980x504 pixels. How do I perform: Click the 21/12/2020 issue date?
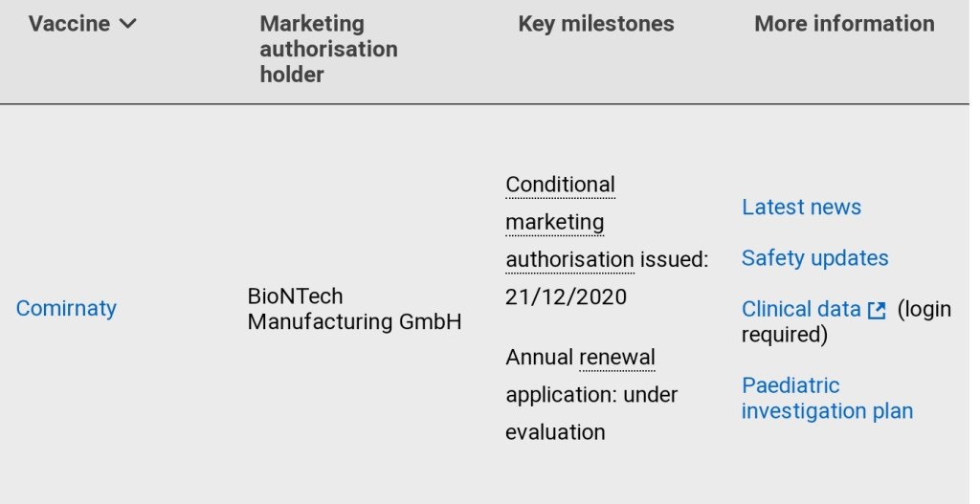[x=566, y=296]
